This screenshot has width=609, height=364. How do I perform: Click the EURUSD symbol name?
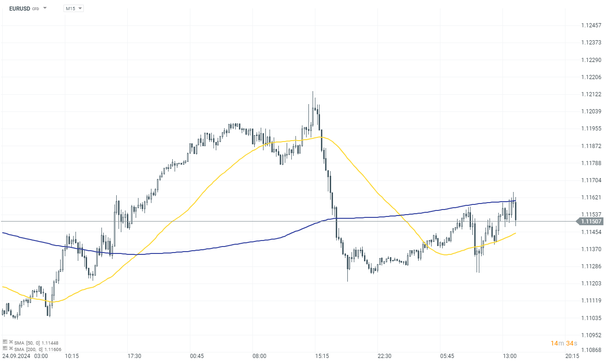pyautogui.click(x=19, y=8)
